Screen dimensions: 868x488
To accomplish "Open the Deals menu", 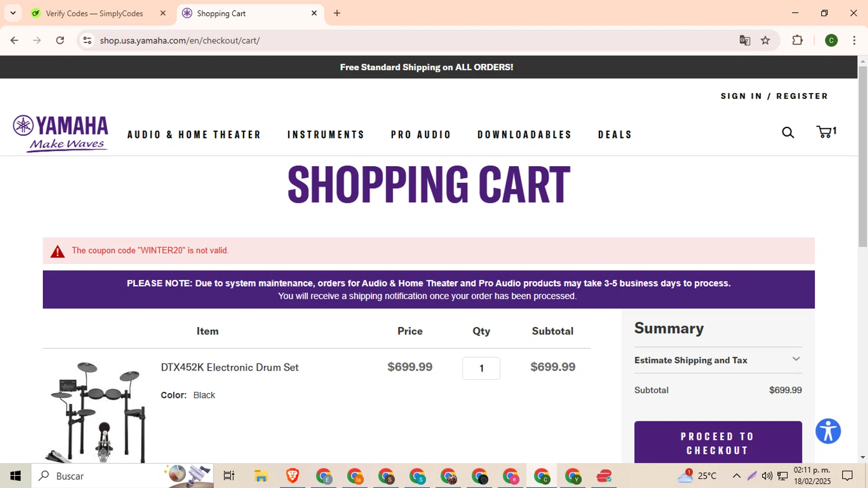I will pyautogui.click(x=615, y=135).
